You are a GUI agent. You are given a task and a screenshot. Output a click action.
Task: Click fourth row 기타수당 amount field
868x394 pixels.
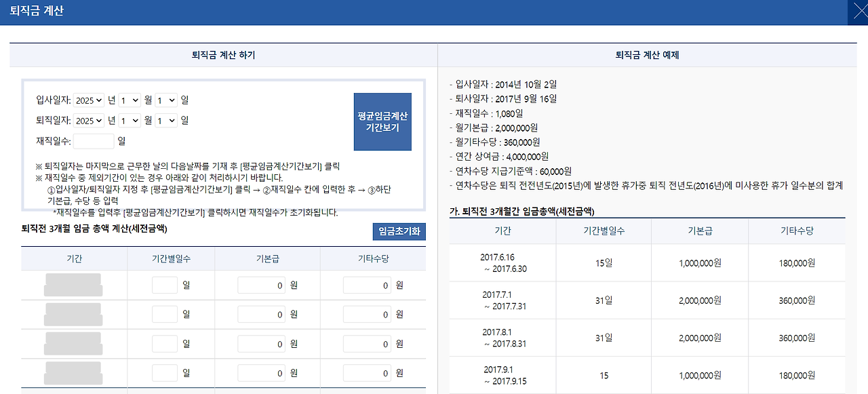[368, 373]
